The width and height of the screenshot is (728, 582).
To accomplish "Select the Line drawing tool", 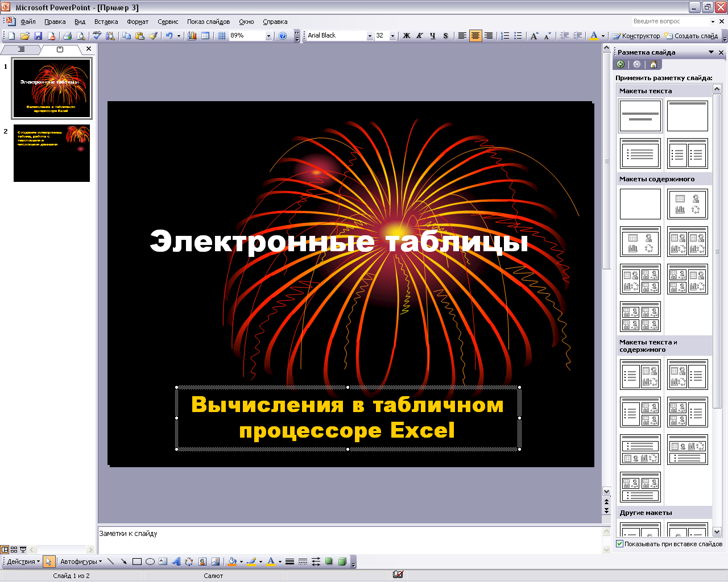I will [110, 562].
